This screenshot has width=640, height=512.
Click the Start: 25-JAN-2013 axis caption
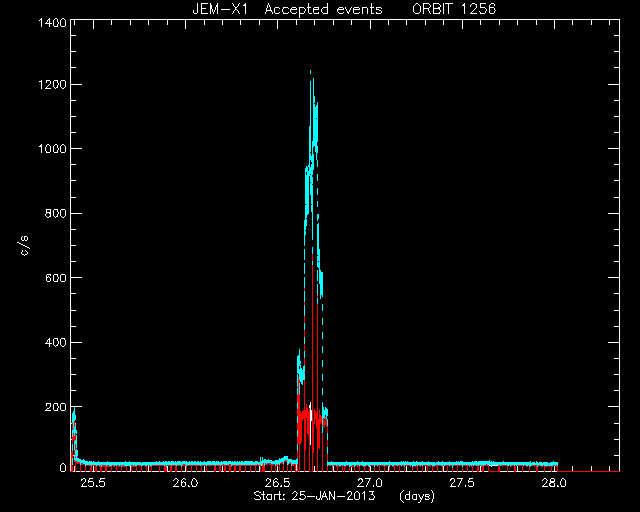[314, 496]
